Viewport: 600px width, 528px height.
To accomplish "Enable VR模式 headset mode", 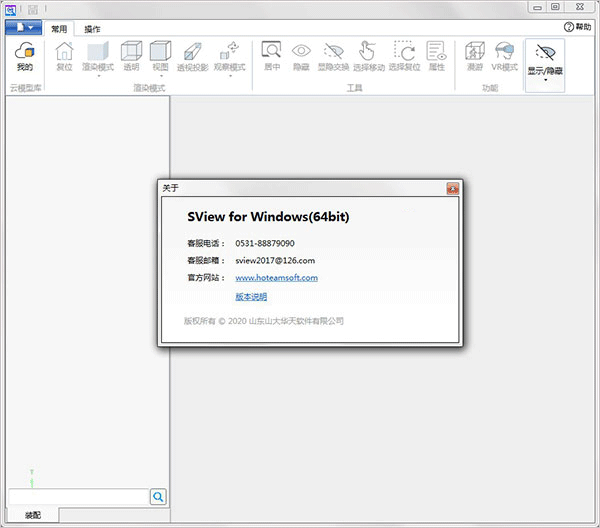I will (x=505, y=56).
